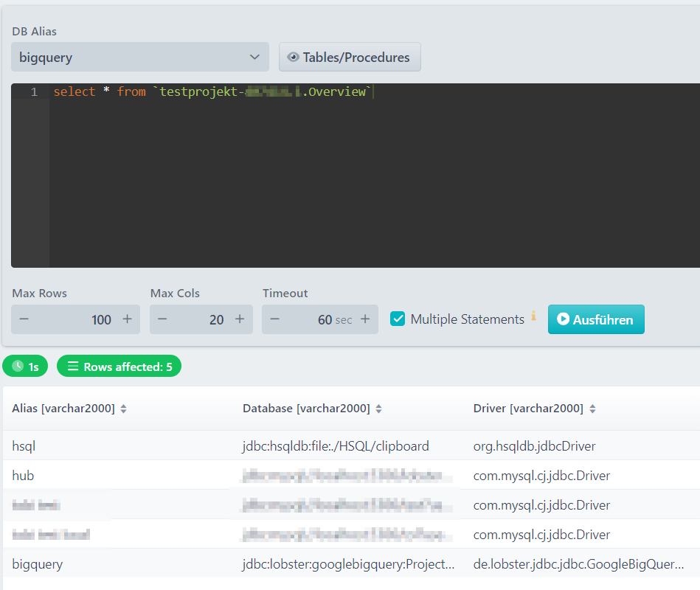Click the Multiple Statements label text
This screenshot has width=700, height=590.
(x=468, y=319)
